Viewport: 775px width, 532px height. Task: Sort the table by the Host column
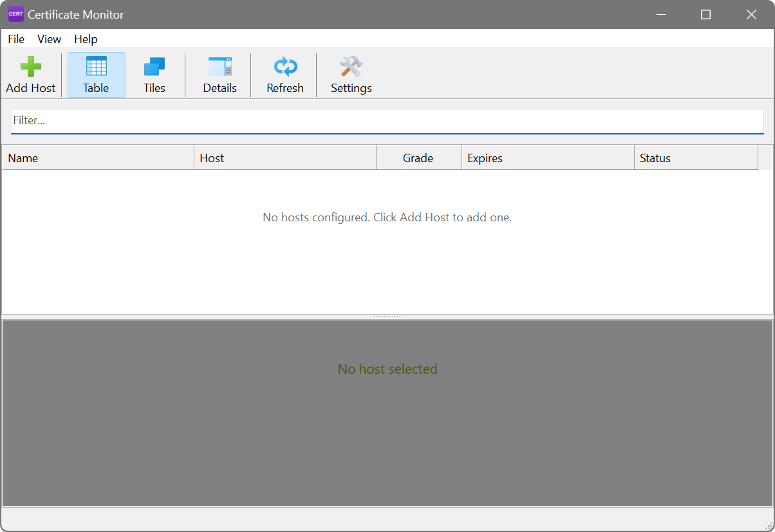pos(283,158)
